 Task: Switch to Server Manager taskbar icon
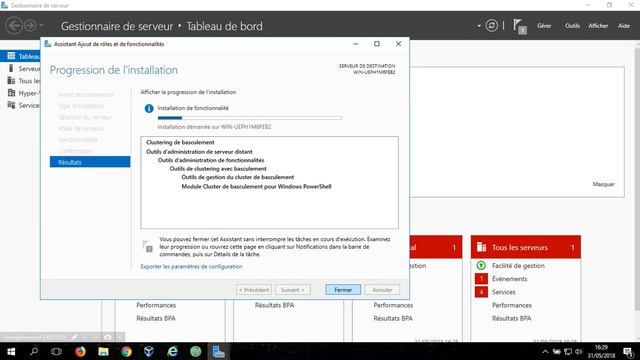(x=218, y=351)
